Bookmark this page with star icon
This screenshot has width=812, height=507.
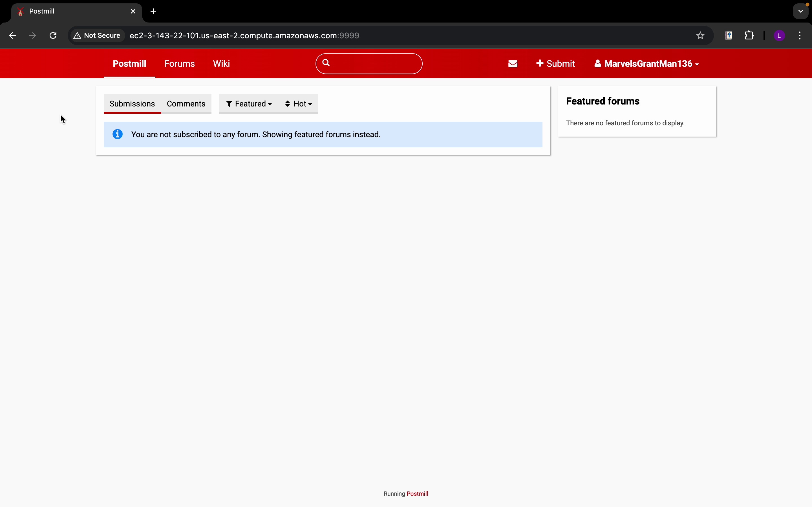(x=700, y=35)
